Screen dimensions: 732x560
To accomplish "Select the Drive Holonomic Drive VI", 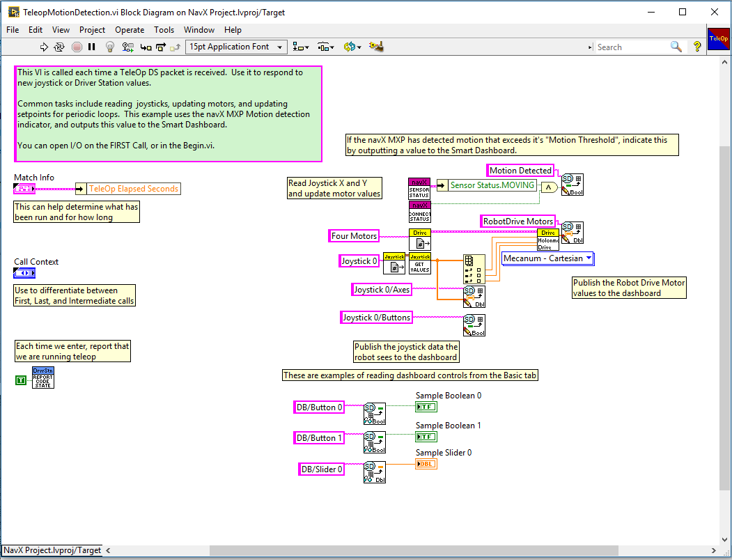I will 548,240.
